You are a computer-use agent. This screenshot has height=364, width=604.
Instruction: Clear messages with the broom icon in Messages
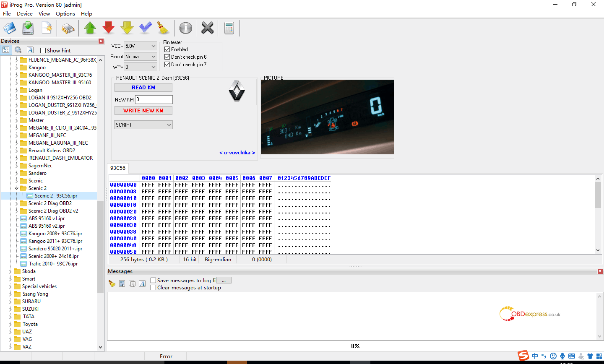112,284
